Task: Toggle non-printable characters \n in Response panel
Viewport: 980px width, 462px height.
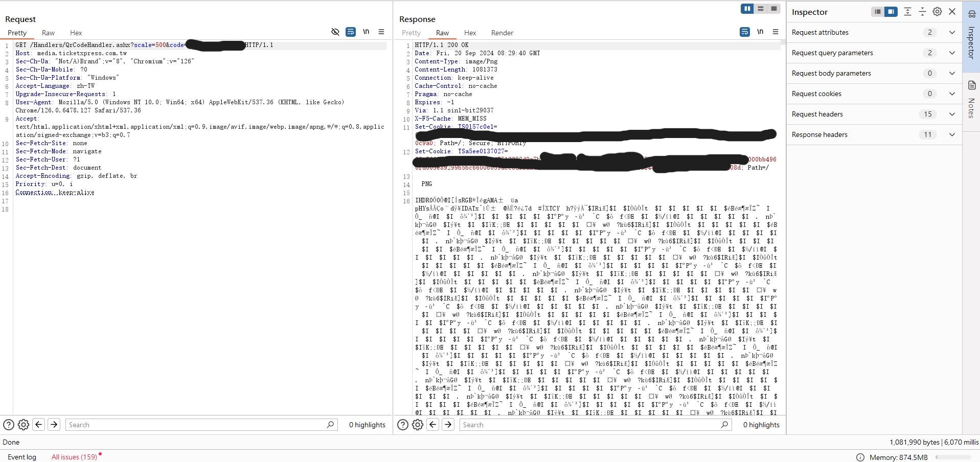Action: tap(760, 32)
